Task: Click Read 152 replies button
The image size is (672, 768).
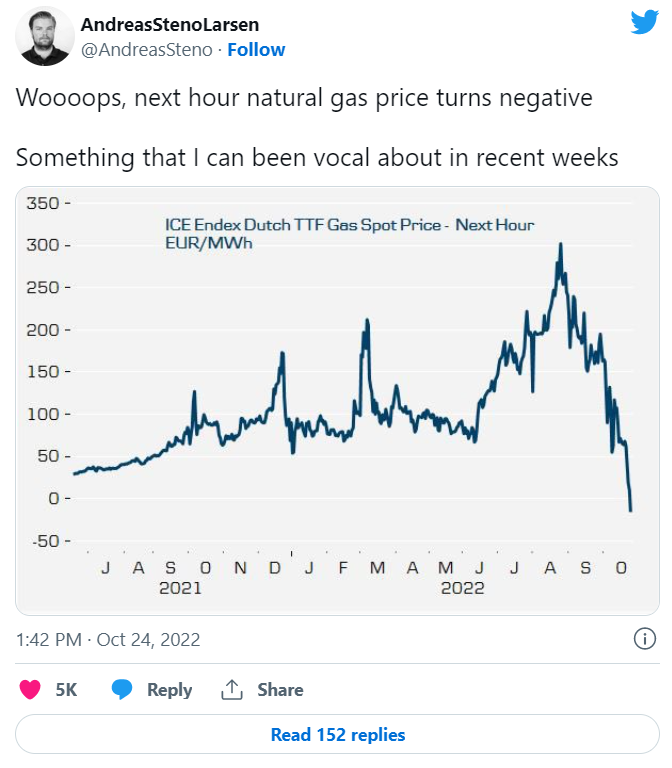Action: (337, 734)
